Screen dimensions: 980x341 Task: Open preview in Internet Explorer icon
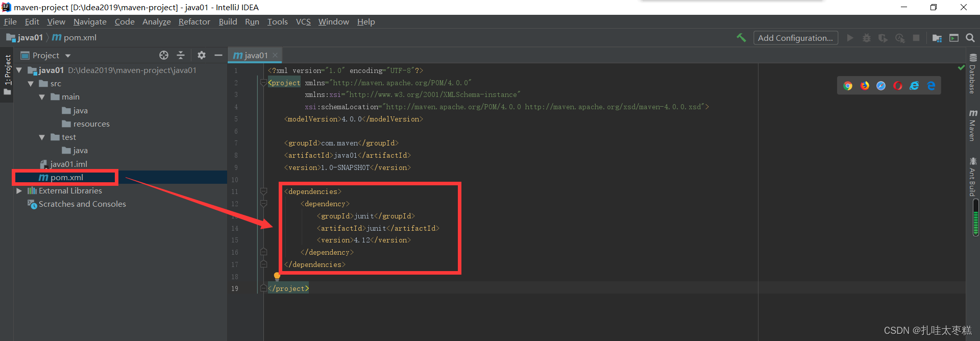914,86
